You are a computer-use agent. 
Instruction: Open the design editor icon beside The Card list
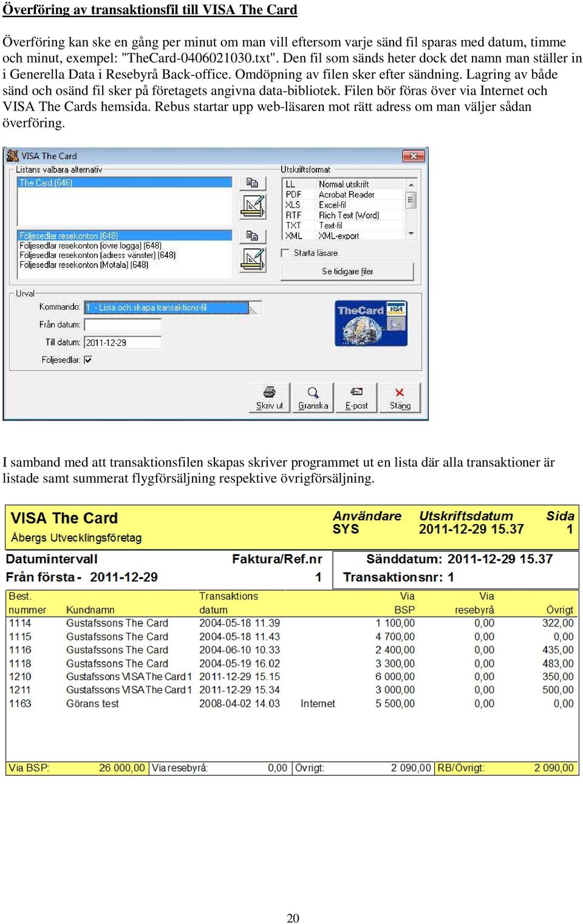[253, 206]
